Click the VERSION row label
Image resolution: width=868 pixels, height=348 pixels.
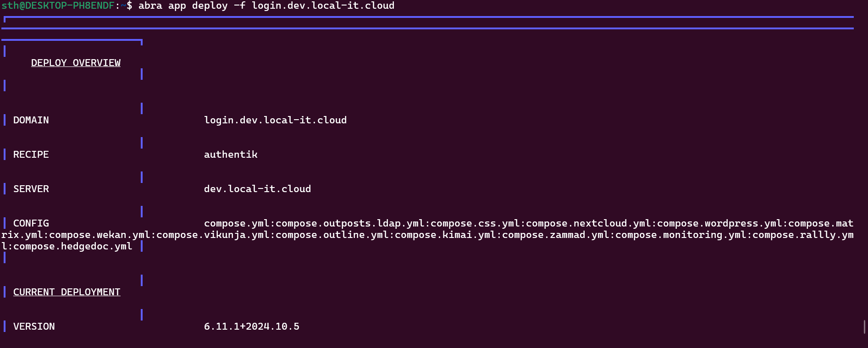(x=34, y=326)
